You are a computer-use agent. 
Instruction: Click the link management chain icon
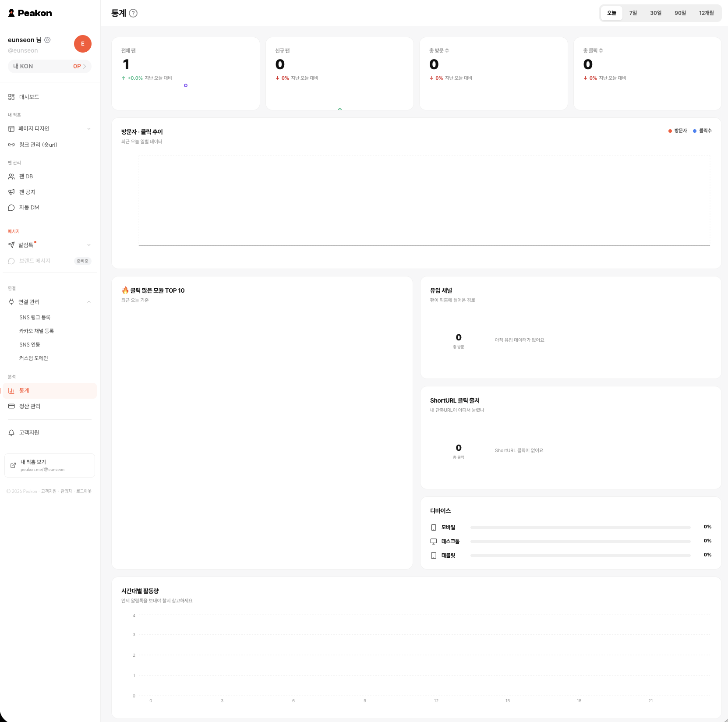11,145
